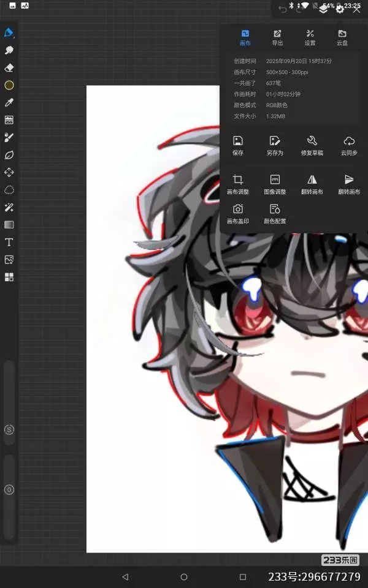Click 云同步 cloud sync button
This screenshot has width=368, height=588.
[349, 146]
